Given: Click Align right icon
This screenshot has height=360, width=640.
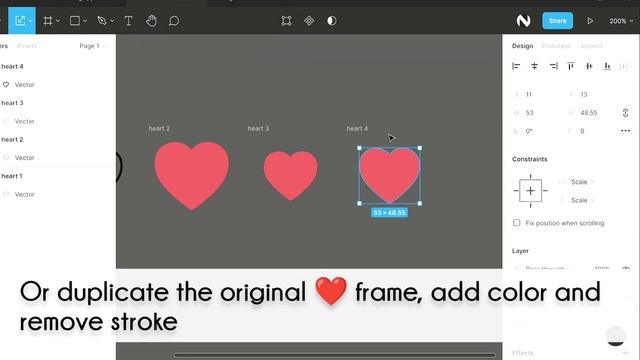Looking at the screenshot, I should (553, 66).
